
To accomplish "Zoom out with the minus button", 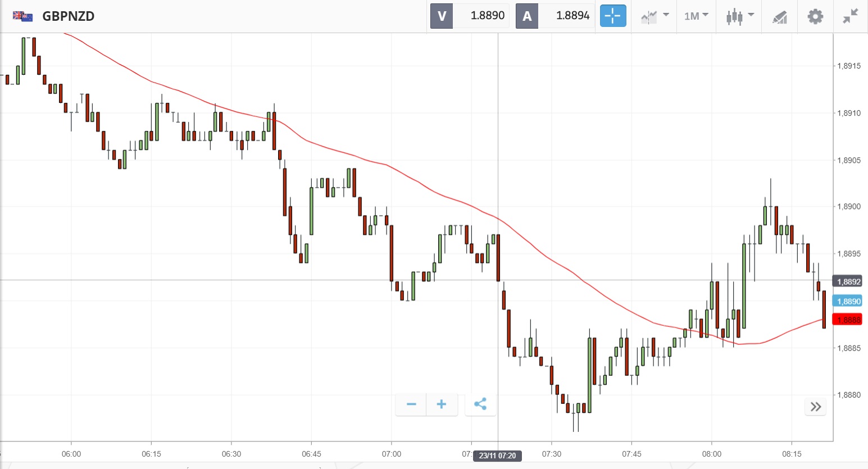I will [411, 404].
